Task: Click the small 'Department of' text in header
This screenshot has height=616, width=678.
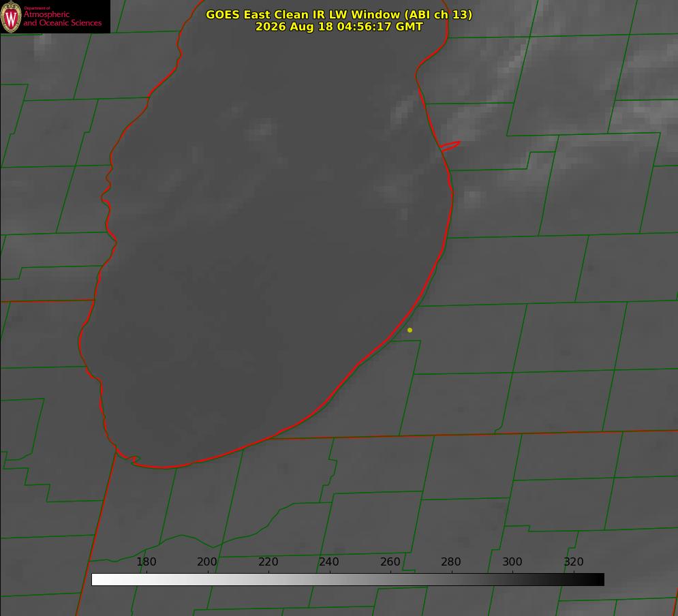Action: tap(37, 8)
